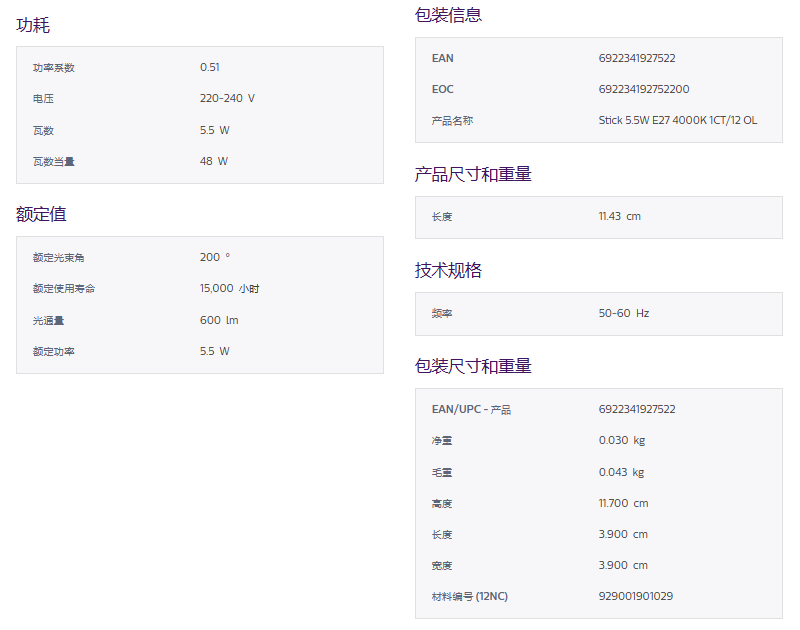800x630 pixels.
Task: Select the voltage value 220-240 V
Action: point(228,98)
